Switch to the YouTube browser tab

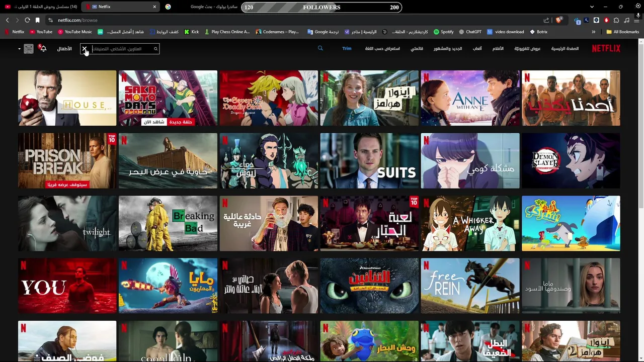point(41,7)
